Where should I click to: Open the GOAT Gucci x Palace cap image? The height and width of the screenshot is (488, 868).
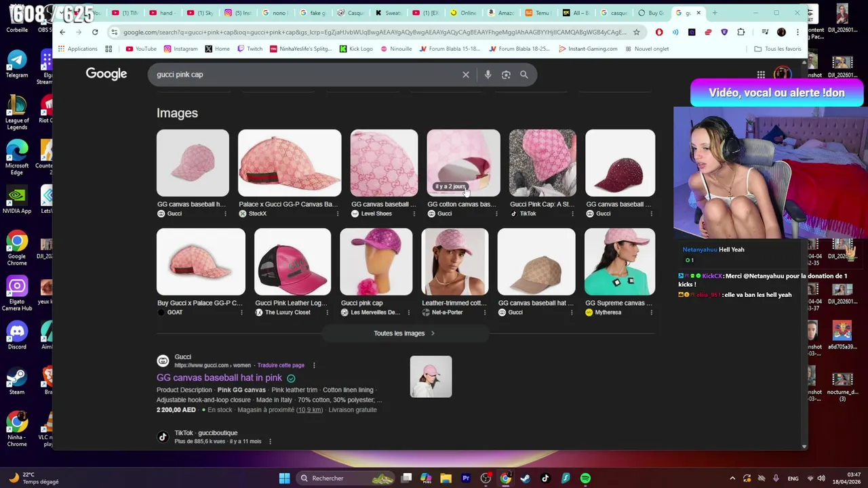click(x=201, y=262)
